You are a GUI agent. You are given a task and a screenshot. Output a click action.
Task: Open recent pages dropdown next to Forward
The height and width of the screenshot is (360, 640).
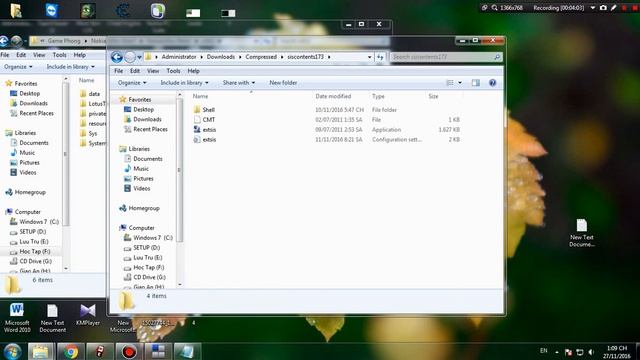(139, 57)
